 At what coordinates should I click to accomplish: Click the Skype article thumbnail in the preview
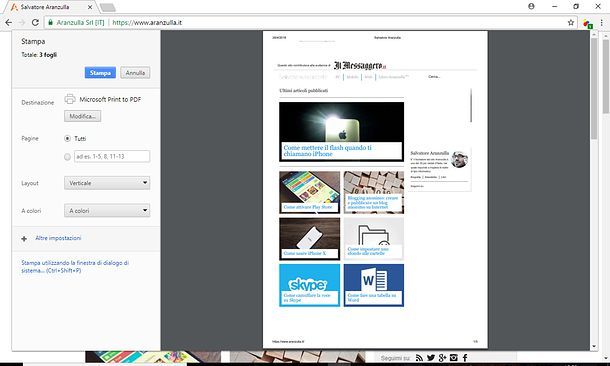pyautogui.click(x=309, y=285)
